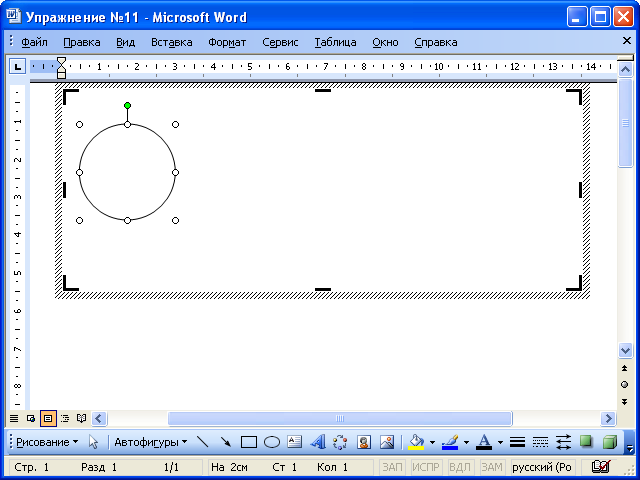Open the Формат menu
This screenshot has height=480, width=640.
pos(227,42)
